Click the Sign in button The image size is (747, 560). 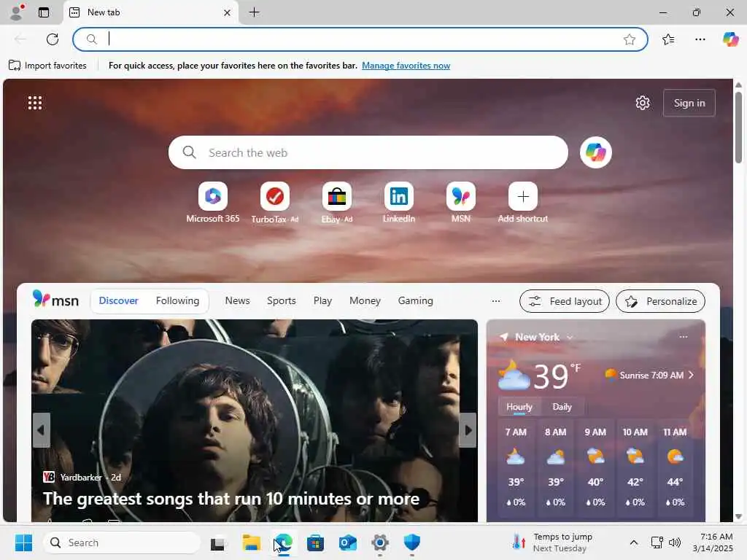point(689,103)
